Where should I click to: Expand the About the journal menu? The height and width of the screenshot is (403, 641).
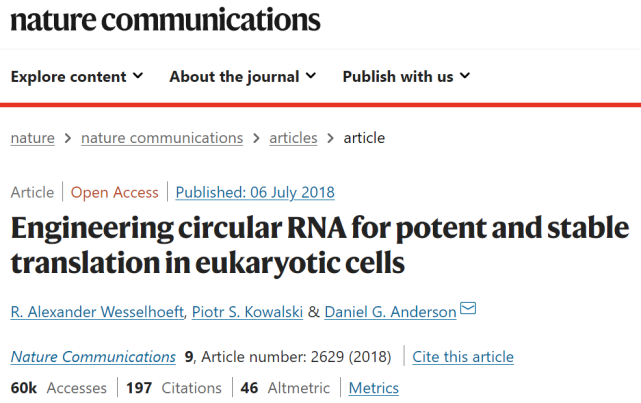tap(243, 77)
